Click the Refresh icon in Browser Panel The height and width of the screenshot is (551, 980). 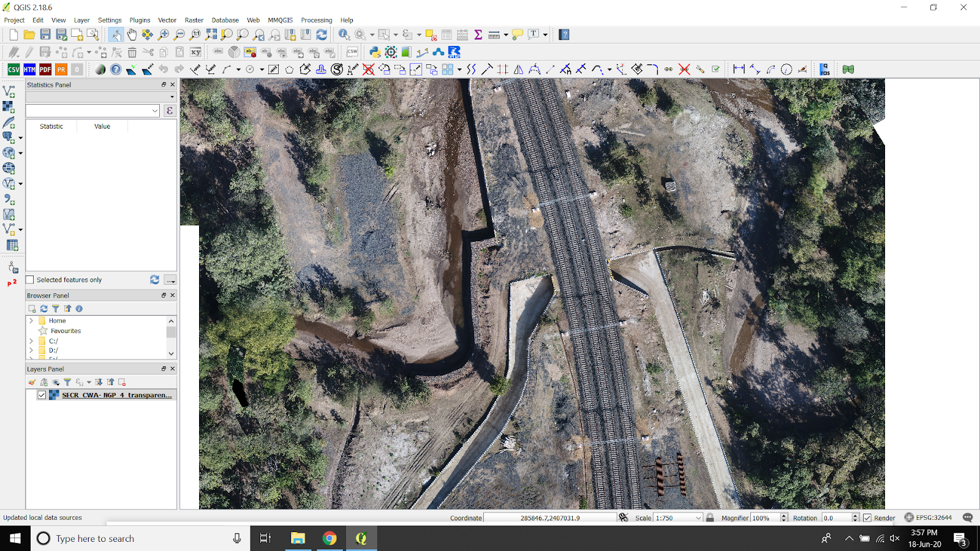44,309
